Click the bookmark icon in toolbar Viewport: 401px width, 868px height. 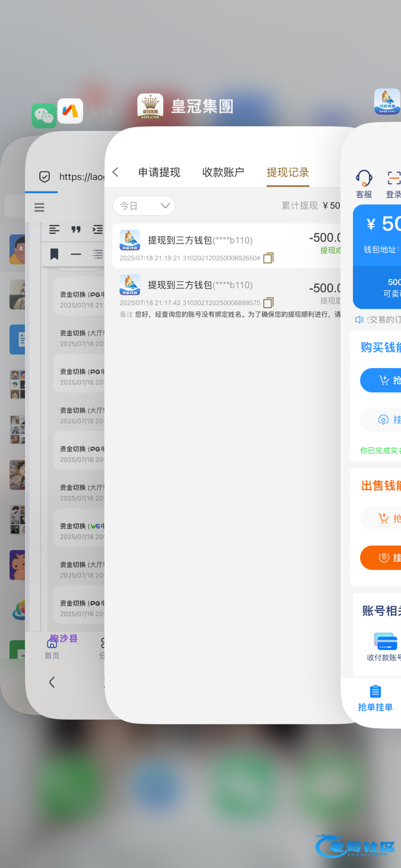point(55,254)
